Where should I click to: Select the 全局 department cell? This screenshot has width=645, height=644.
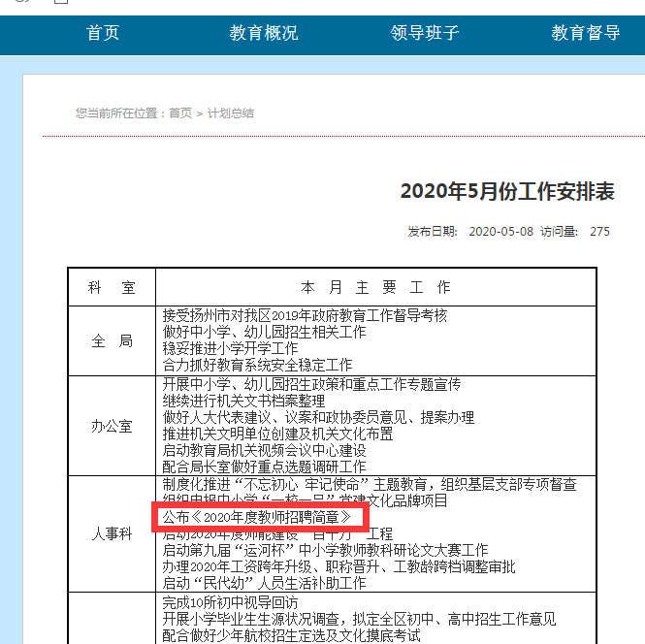[112, 341]
